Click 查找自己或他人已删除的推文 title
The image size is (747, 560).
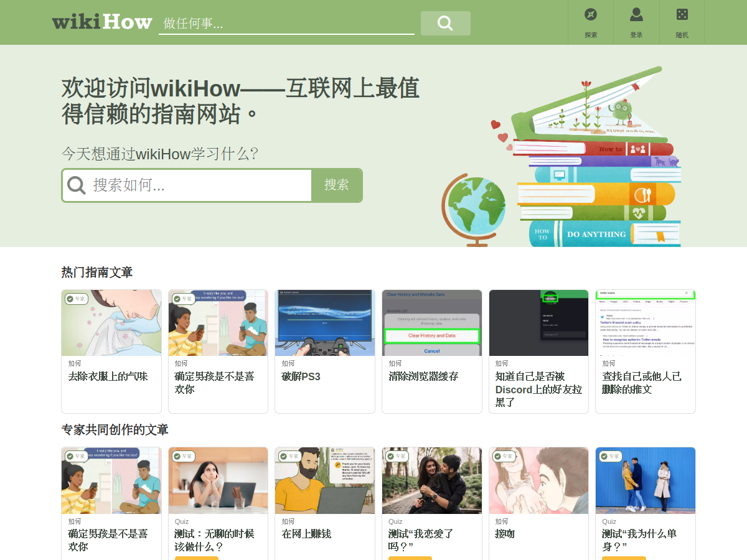(642, 383)
